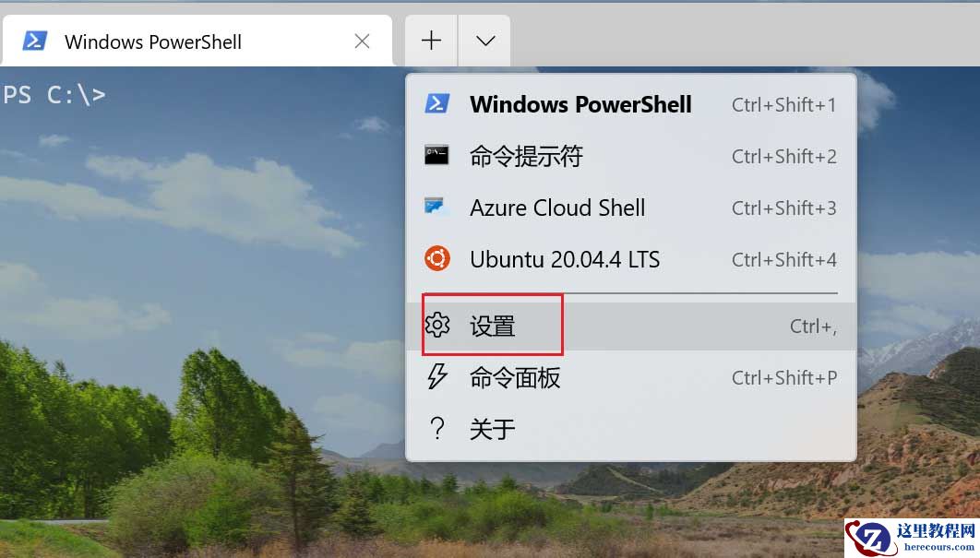Screen dimensions: 980x558
Task: Open the new tab dropdown chevron
Action: 484,40
